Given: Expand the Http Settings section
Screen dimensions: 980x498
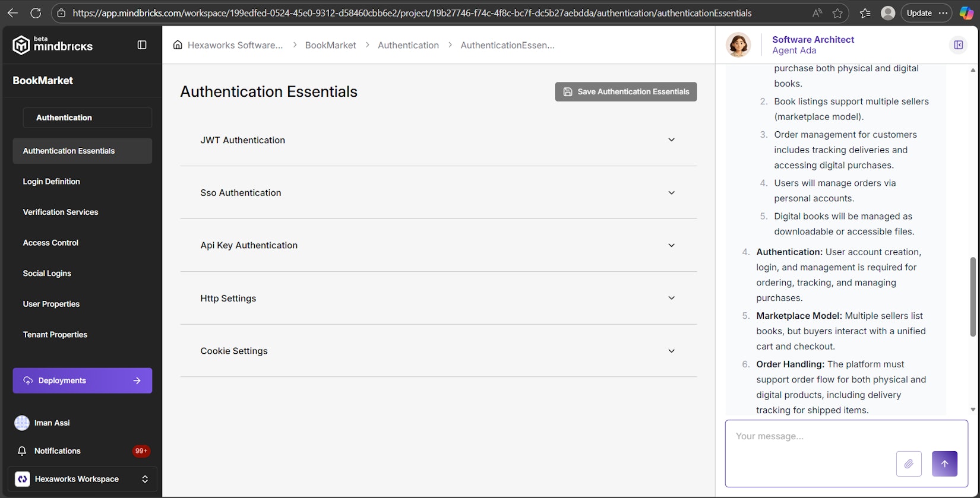Looking at the screenshot, I should (671, 298).
